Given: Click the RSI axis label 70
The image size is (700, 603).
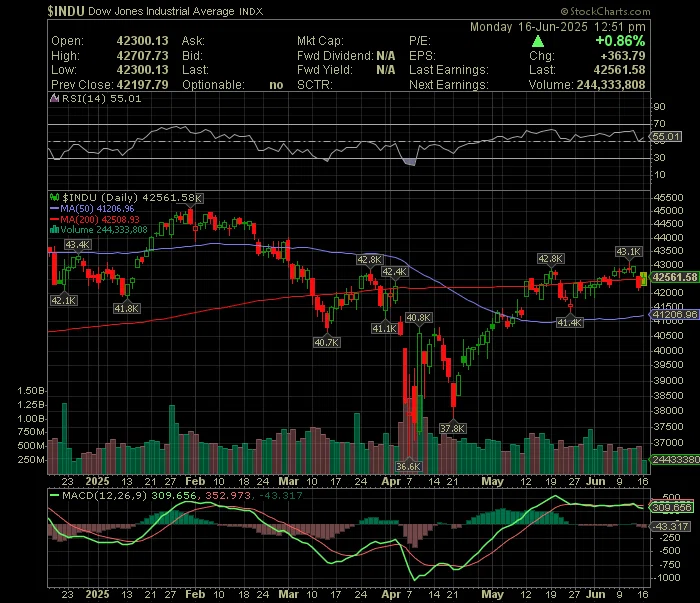Looking at the screenshot, I should coord(660,124).
